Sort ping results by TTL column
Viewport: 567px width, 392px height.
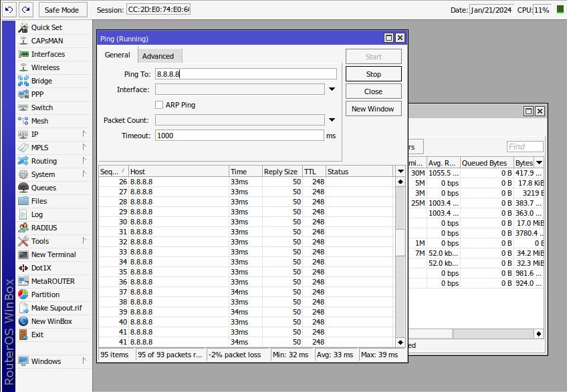314,172
